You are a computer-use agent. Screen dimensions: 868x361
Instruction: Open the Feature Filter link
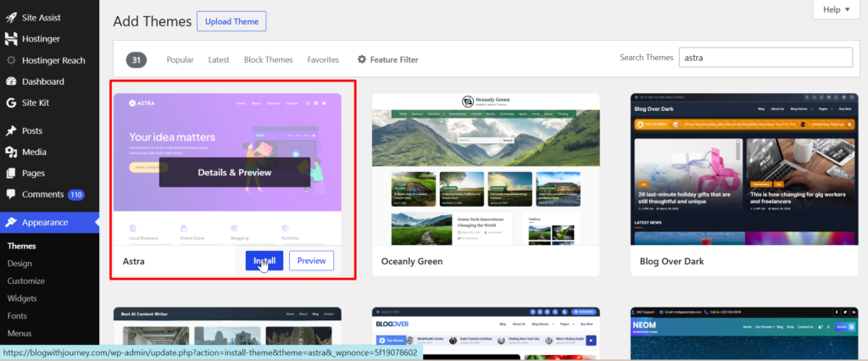[x=388, y=59]
